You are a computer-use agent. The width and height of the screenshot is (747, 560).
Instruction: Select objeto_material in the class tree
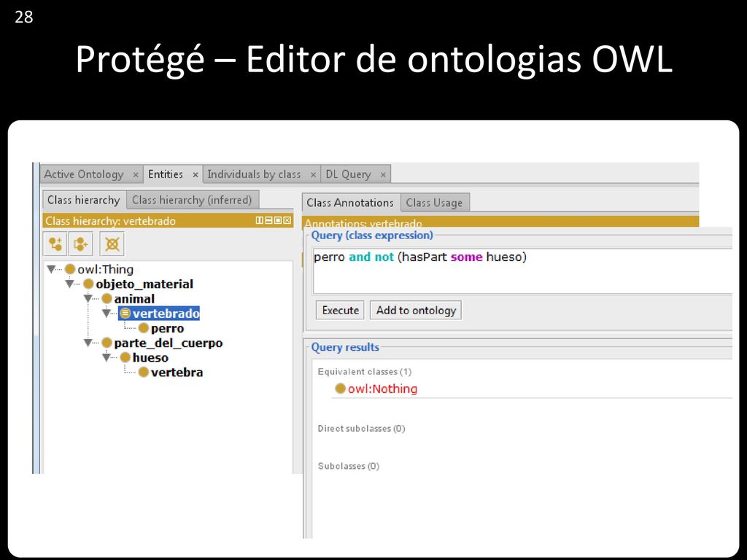pos(144,284)
